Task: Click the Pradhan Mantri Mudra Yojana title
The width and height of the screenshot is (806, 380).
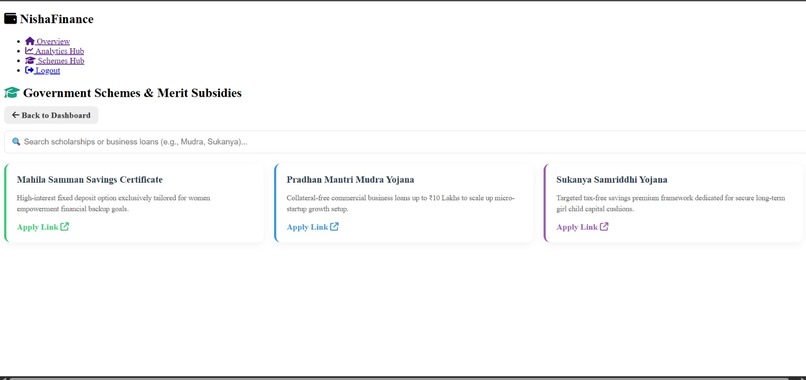Action: point(351,179)
